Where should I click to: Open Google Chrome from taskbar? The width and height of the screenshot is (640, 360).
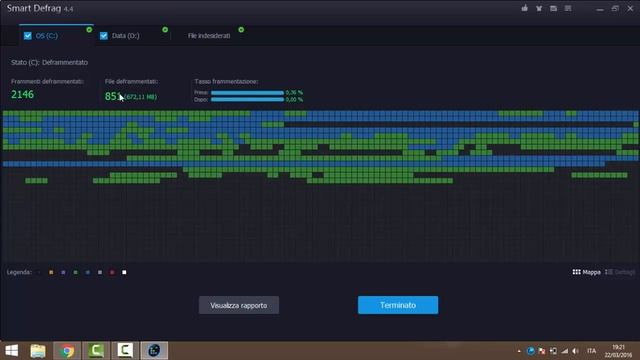point(67,351)
